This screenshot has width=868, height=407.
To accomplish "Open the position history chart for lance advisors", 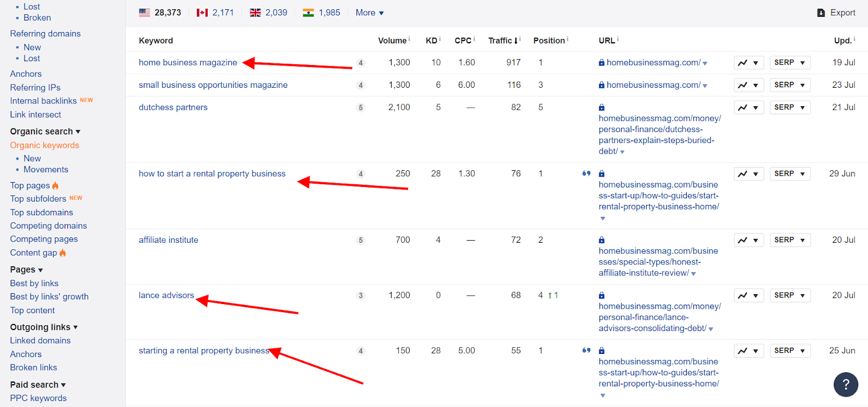I will click(x=749, y=295).
